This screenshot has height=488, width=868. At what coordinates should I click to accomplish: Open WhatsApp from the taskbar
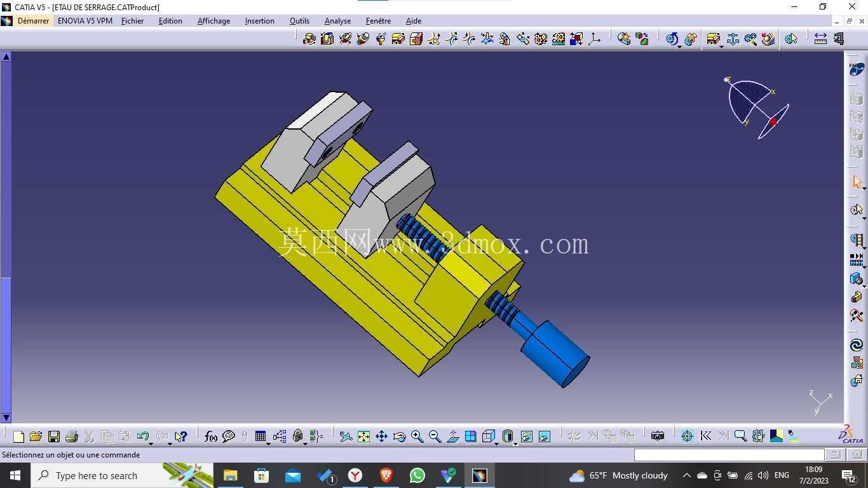tap(417, 475)
